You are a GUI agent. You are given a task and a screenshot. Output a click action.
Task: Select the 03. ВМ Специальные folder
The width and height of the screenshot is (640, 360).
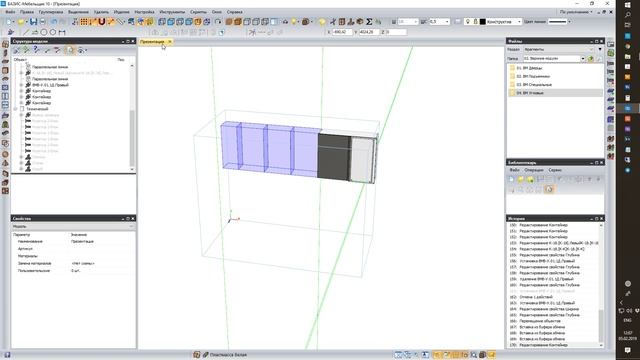coord(533,84)
